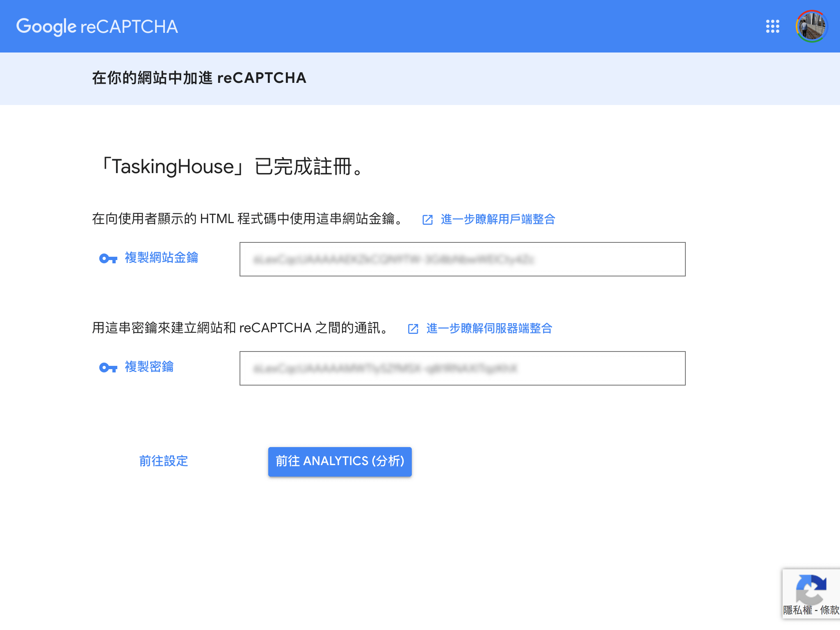Click the Google reCAPTCHA header logo
840x630 pixels.
point(97,26)
